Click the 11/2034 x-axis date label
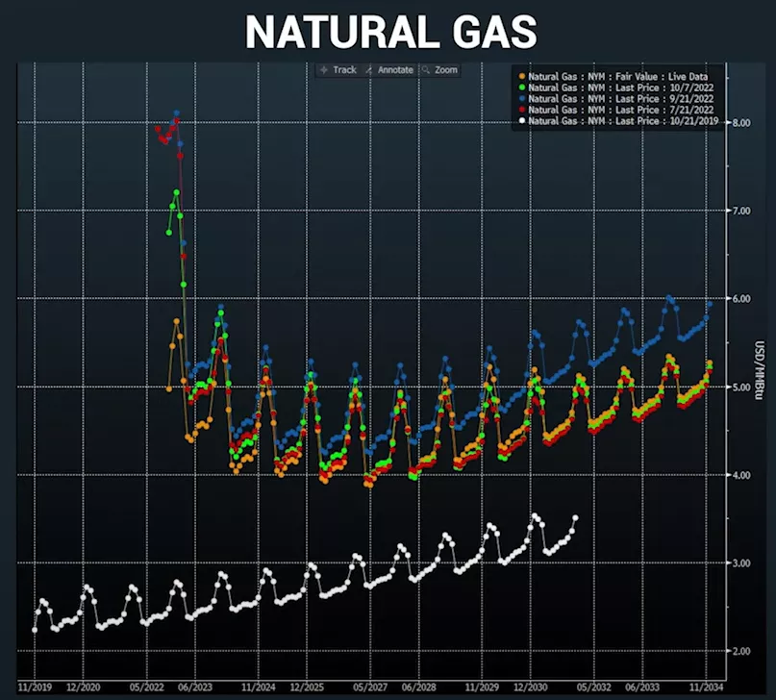 pos(706,687)
